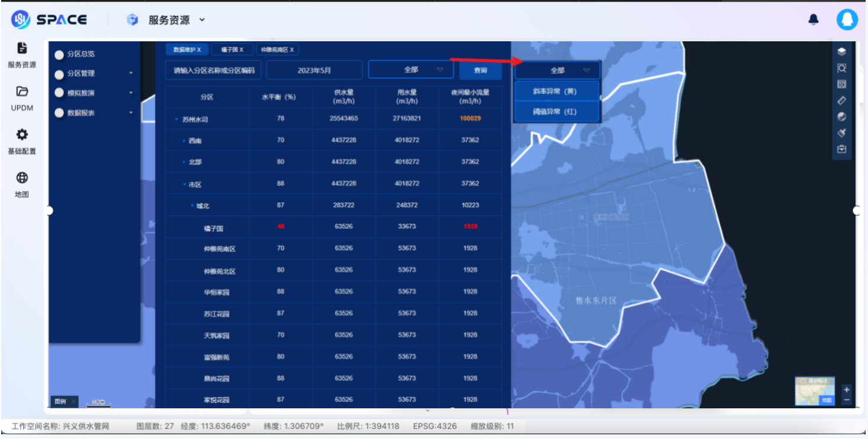
Task: Click the zone name search field
Action: tap(214, 70)
